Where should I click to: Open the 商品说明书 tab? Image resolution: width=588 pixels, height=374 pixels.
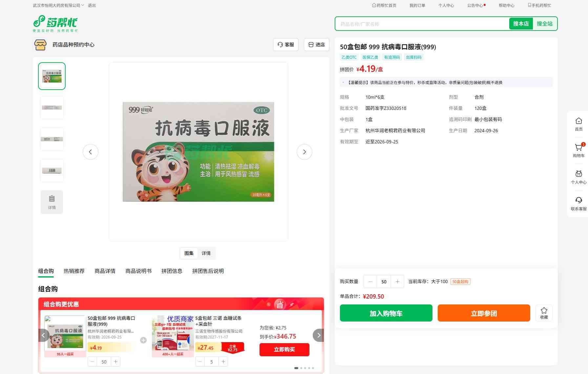click(x=138, y=271)
